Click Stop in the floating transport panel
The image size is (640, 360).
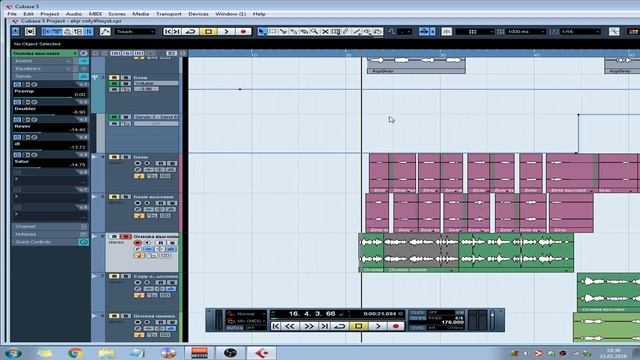358,326
